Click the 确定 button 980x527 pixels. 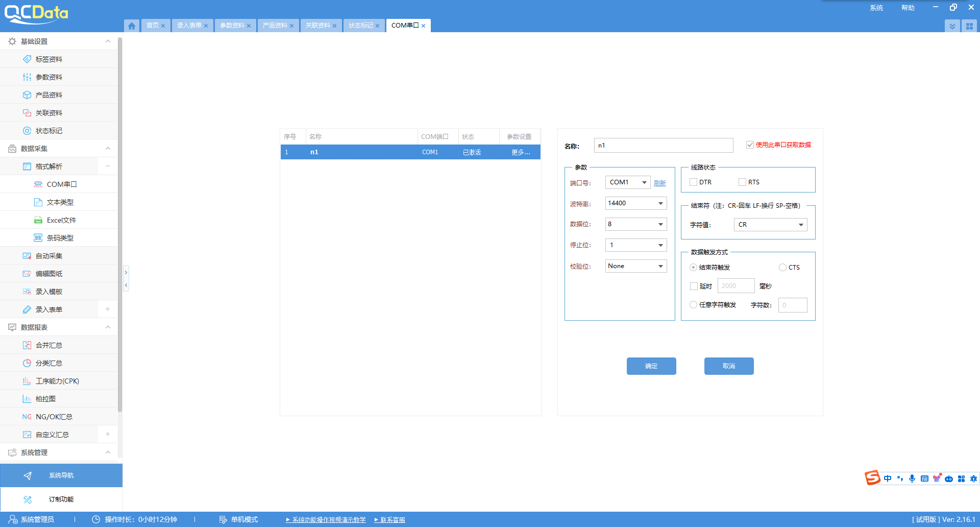(651, 366)
